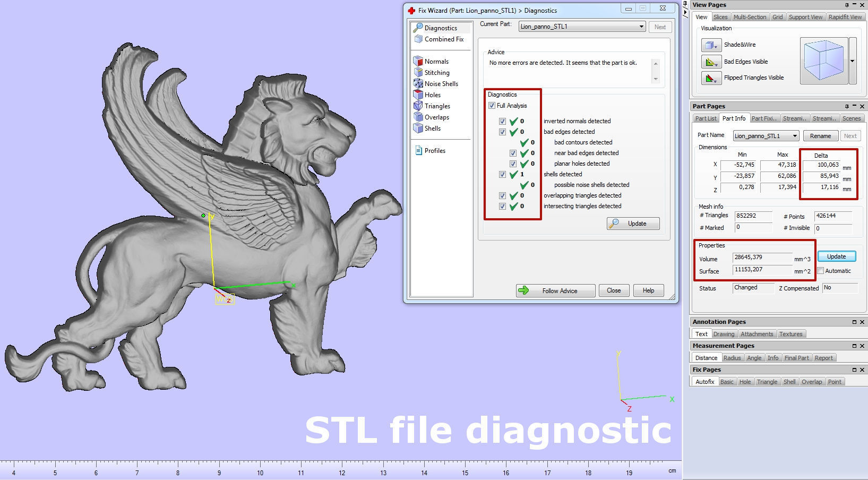Viewport: 868px width, 480px height.
Task: Close the Fix Wizard with Close button
Action: click(614, 290)
